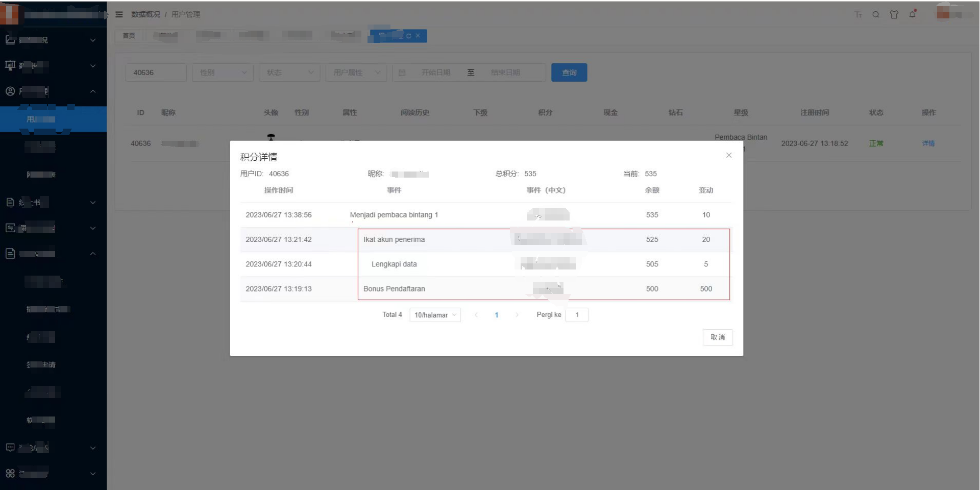Open the search magnifier icon in header

(876, 14)
